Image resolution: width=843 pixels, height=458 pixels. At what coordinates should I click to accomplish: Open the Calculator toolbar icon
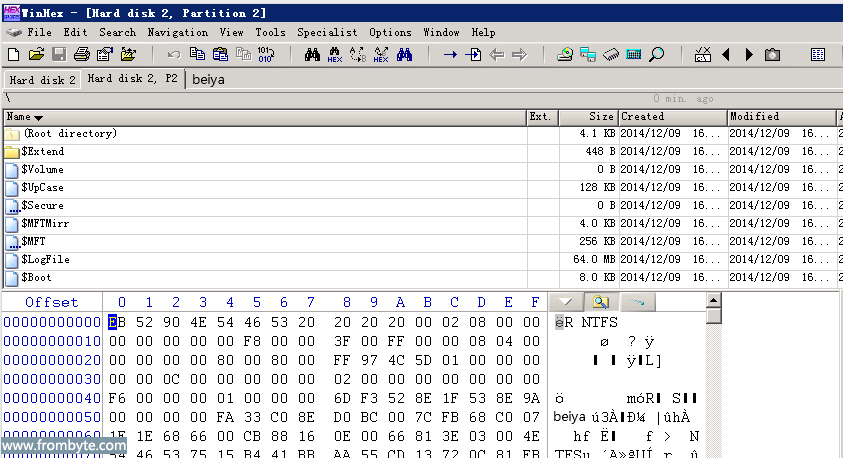pos(633,54)
